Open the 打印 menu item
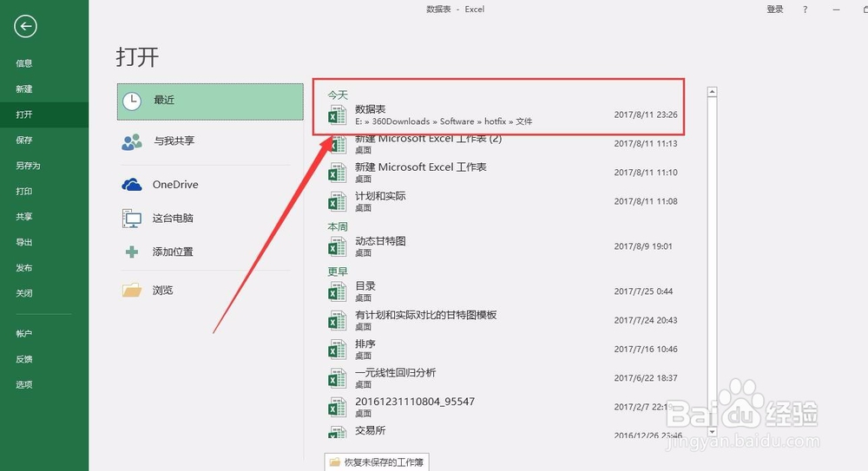868x471 pixels. coord(24,191)
